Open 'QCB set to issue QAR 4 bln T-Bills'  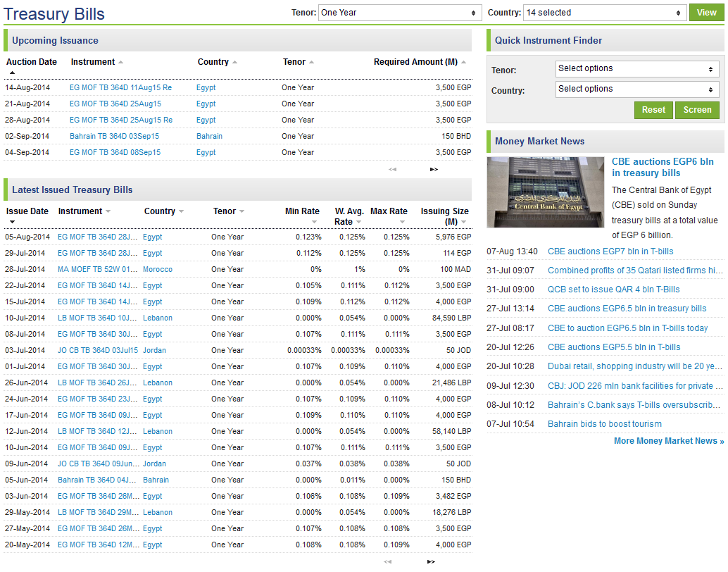[x=613, y=290]
